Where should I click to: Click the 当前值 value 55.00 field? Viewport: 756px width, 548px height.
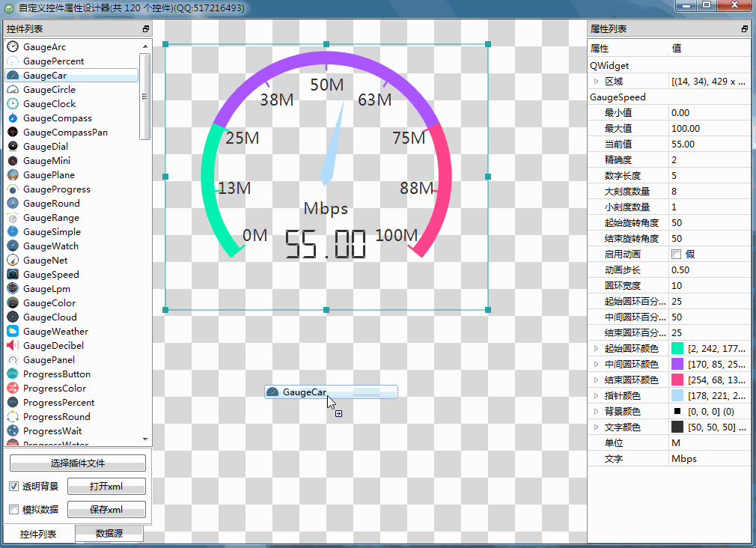710,144
